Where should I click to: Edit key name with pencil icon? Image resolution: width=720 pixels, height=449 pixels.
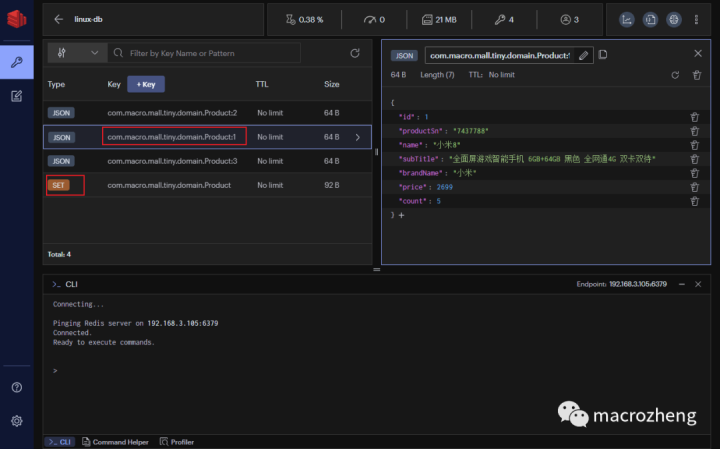(583, 56)
